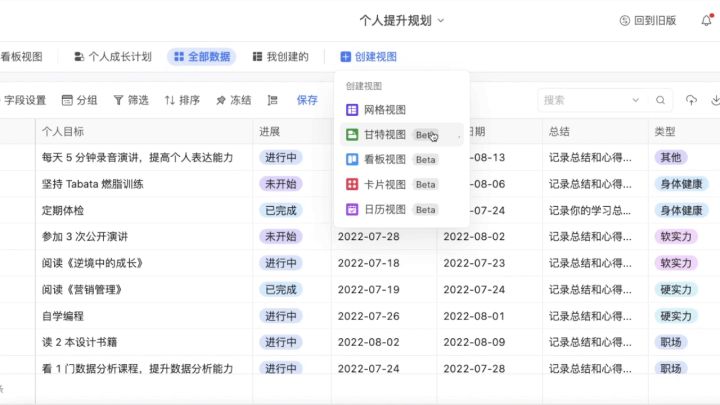Click the 回到旧版 button
Image resolution: width=720 pixels, height=405 pixels.
click(648, 20)
